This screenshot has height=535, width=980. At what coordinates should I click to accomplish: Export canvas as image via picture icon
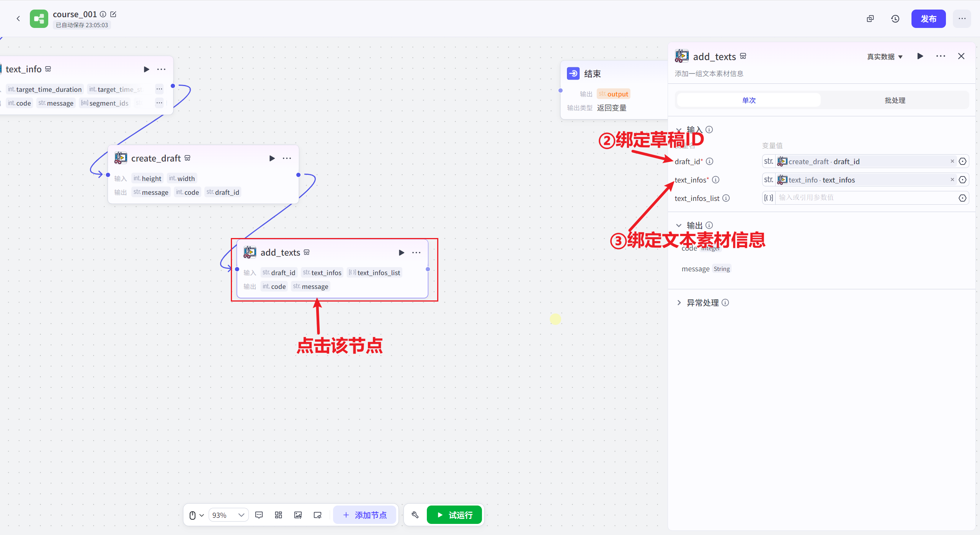click(x=298, y=515)
